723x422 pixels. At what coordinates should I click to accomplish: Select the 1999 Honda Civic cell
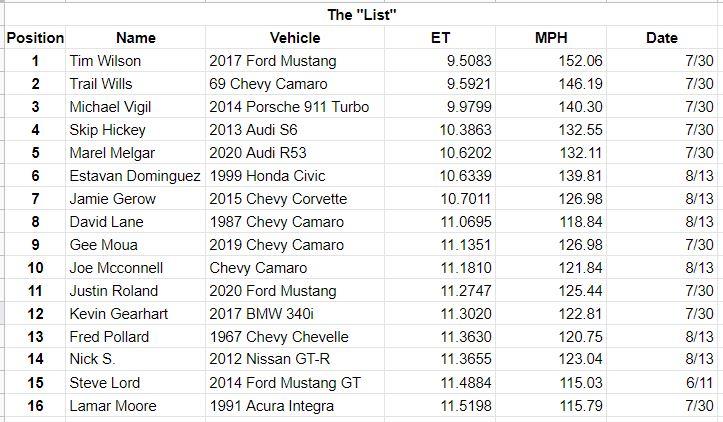[295, 176]
